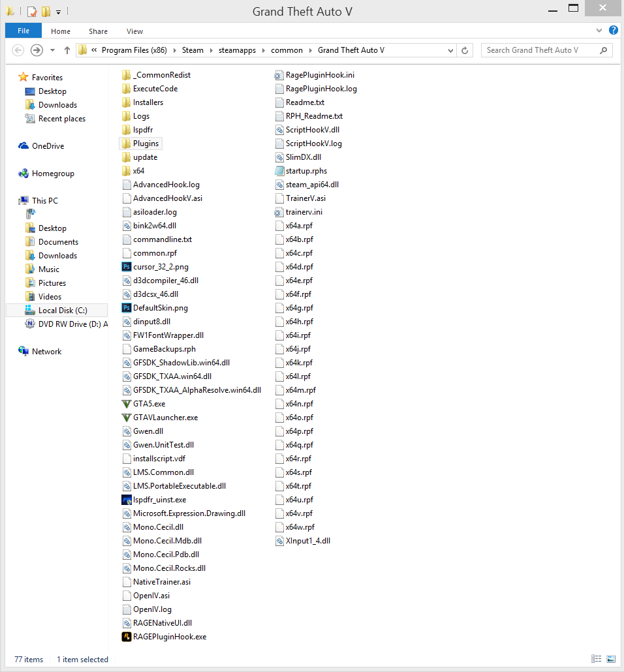Viewport: 624px width, 672px height.
Task: Click the Properties quick access toolbar icon
Action: [x=32, y=12]
